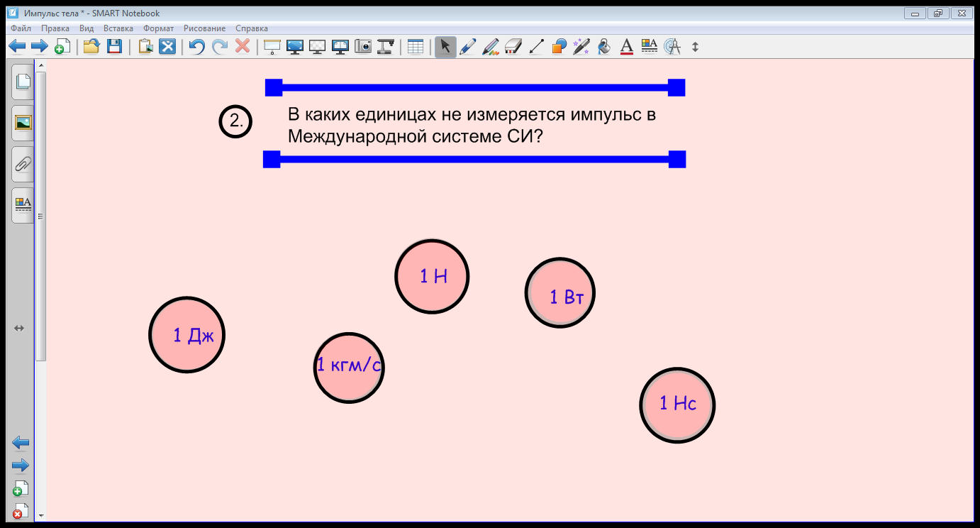Screen dimensions: 980x528
Task: Go to next page with forward arrow in toolbar
Action: click(40, 47)
